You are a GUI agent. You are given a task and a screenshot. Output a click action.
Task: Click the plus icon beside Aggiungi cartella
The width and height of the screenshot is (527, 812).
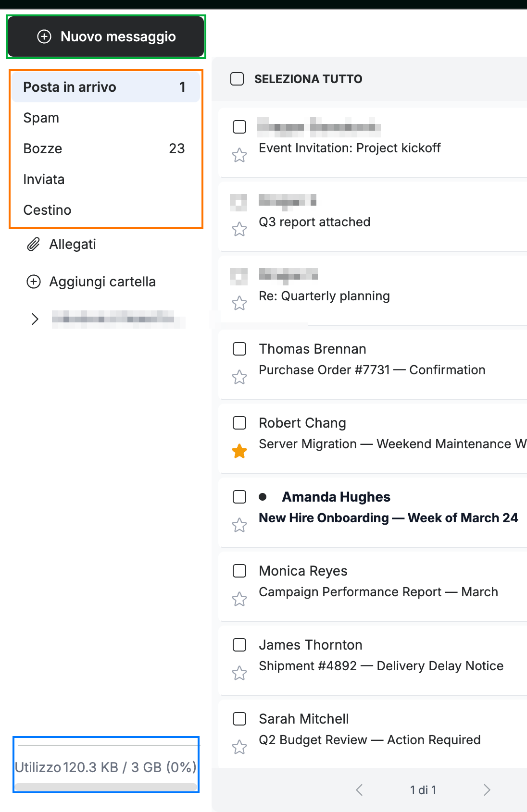click(x=33, y=282)
